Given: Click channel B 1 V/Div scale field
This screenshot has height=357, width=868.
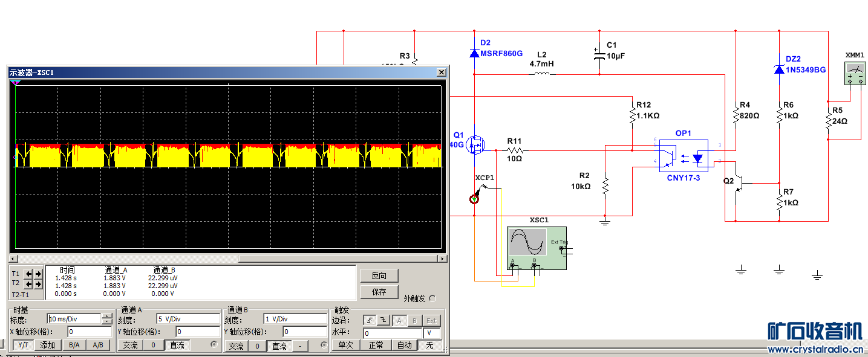Looking at the screenshot, I should click(295, 318).
